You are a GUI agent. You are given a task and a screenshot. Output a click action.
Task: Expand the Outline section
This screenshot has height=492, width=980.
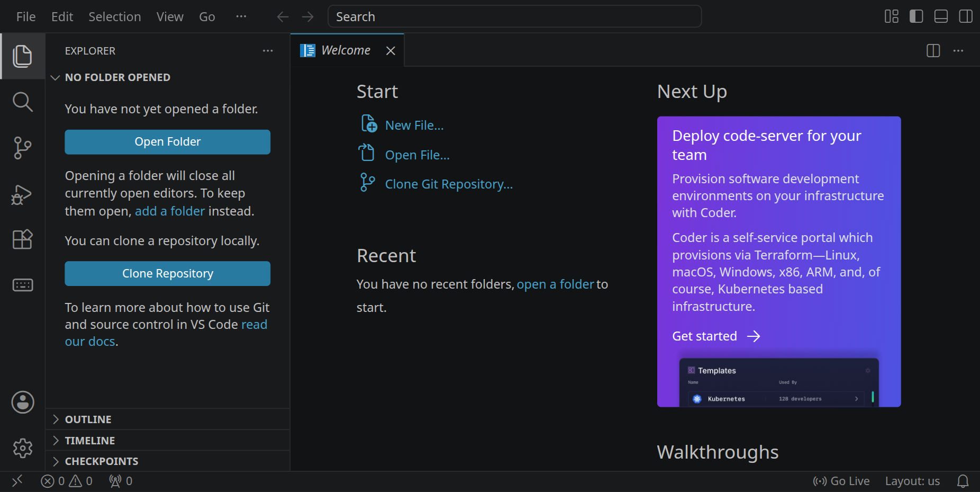coord(168,419)
